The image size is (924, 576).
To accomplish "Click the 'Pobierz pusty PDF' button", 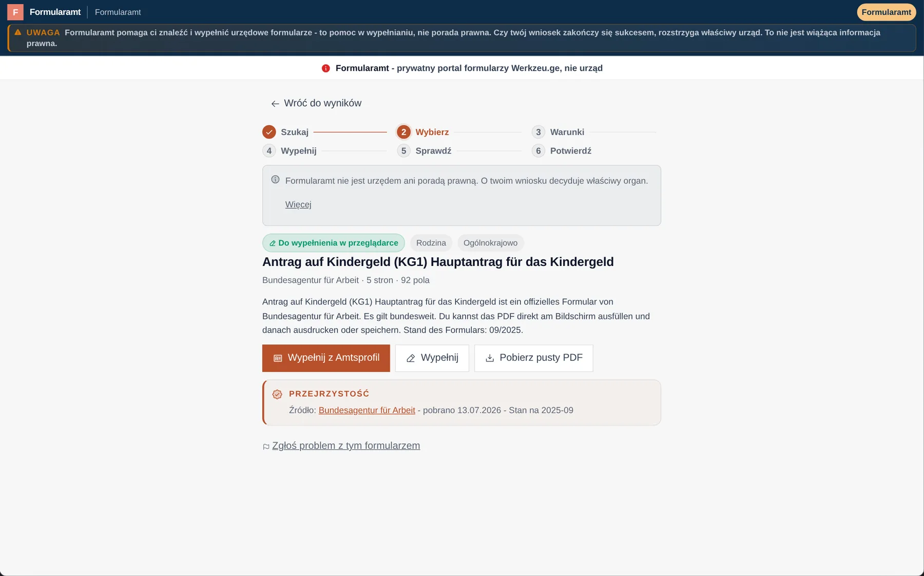I will coord(534,358).
